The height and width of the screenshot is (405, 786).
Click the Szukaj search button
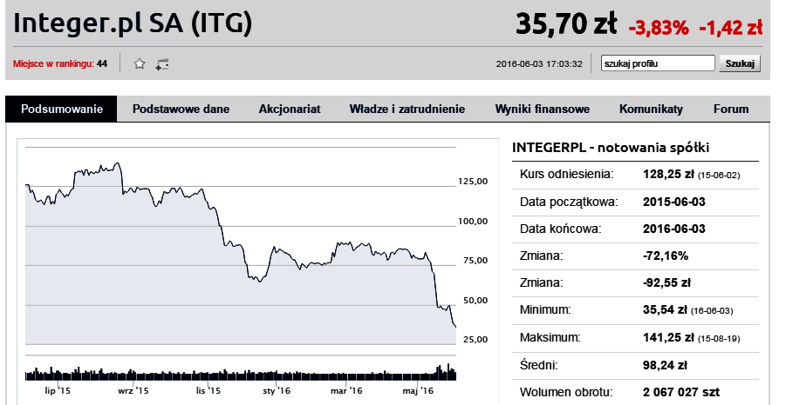coord(740,64)
